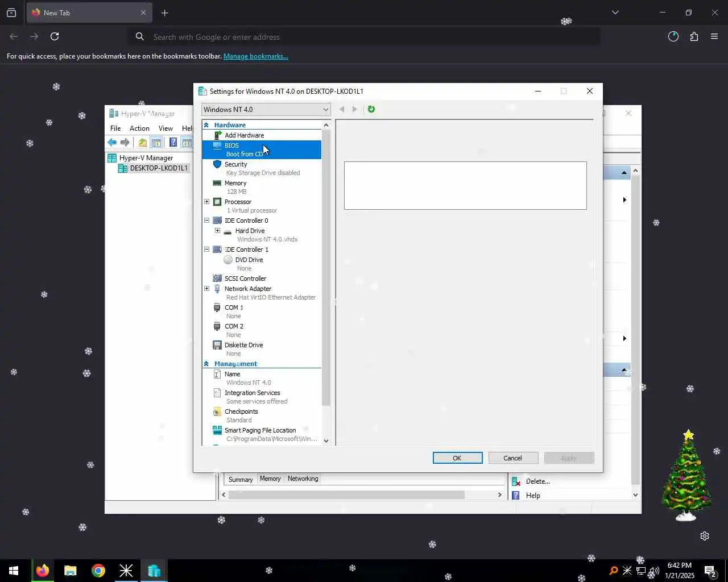The height and width of the screenshot is (582, 728).
Task: Expand the Network Adapter node
Action: point(207,289)
